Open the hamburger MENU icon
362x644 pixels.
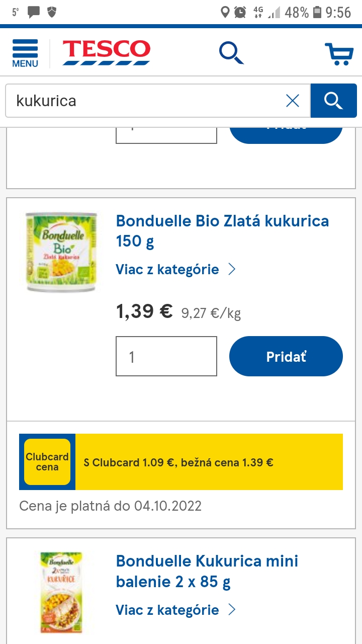pyautogui.click(x=25, y=53)
